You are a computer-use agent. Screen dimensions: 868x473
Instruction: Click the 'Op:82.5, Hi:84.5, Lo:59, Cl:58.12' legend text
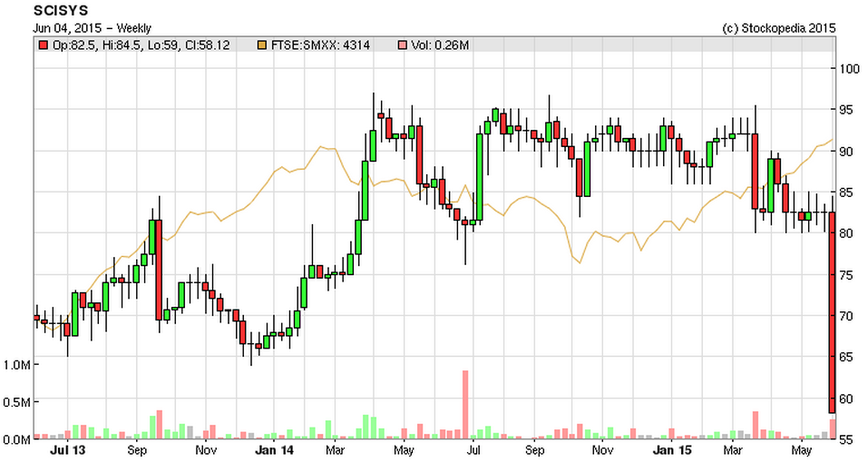coord(141,45)
